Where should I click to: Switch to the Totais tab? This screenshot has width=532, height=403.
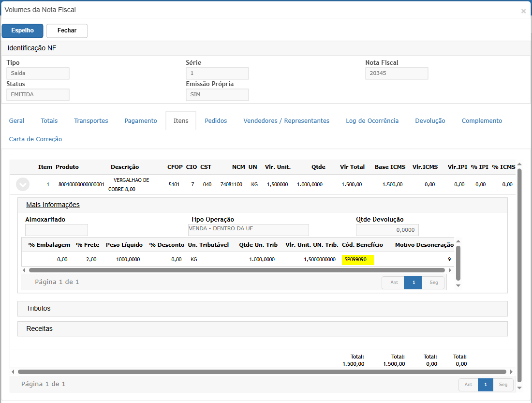(49, 121)
